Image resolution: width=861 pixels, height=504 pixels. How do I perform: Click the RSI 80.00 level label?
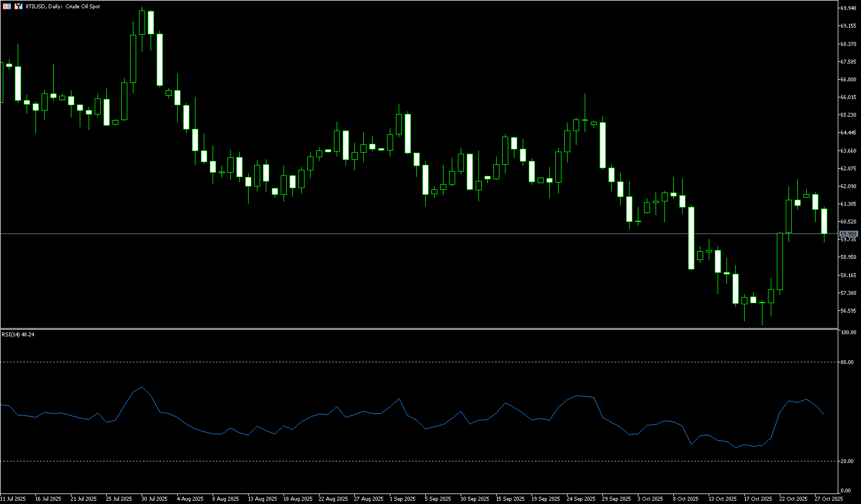847,362
